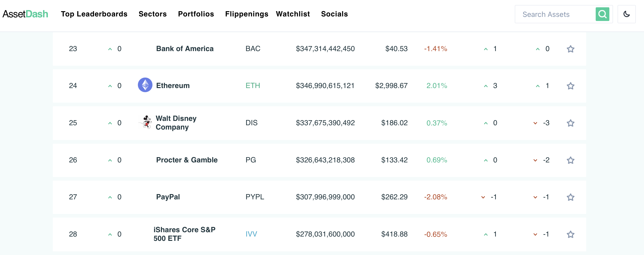Toggle dark mode with the moon icon
The image size is (644, 255).
click(x=626, y=14)
